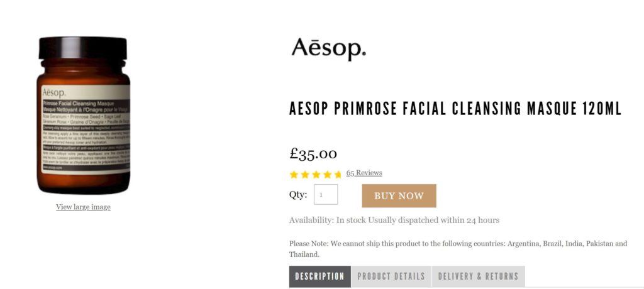Open the View large image link

[x=83, y=207]
